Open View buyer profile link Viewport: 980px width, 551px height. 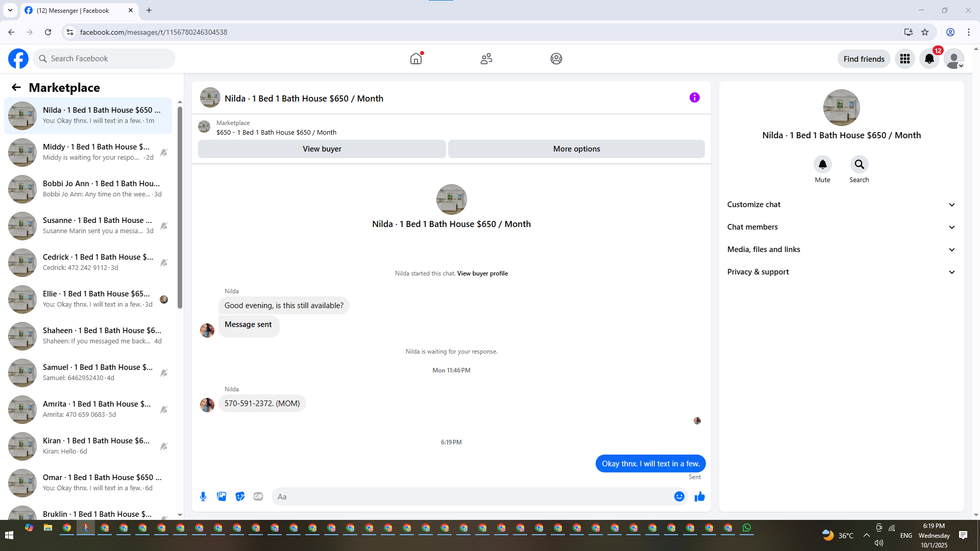tap(482, 273)
